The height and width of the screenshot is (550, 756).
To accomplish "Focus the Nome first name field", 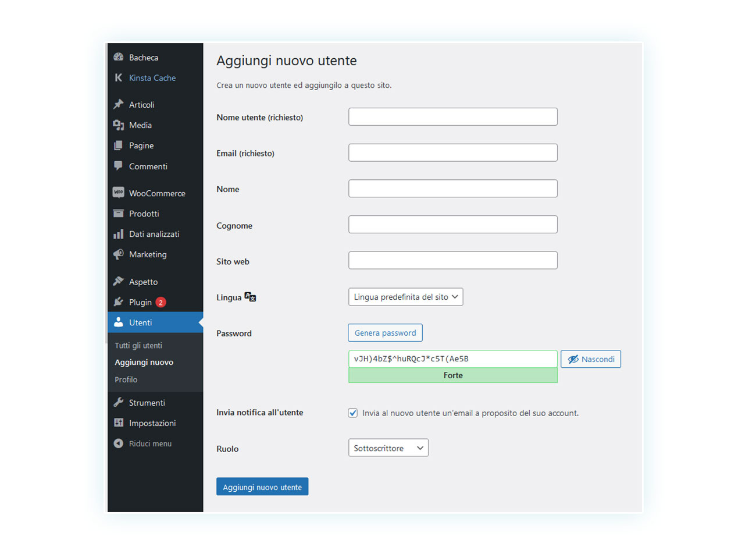I will (x=453, y=189).
